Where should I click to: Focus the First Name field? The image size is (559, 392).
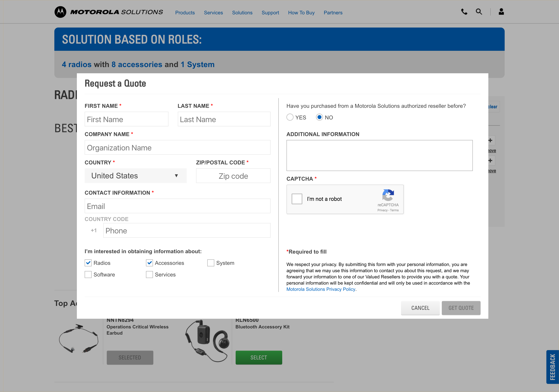(126, 119)
